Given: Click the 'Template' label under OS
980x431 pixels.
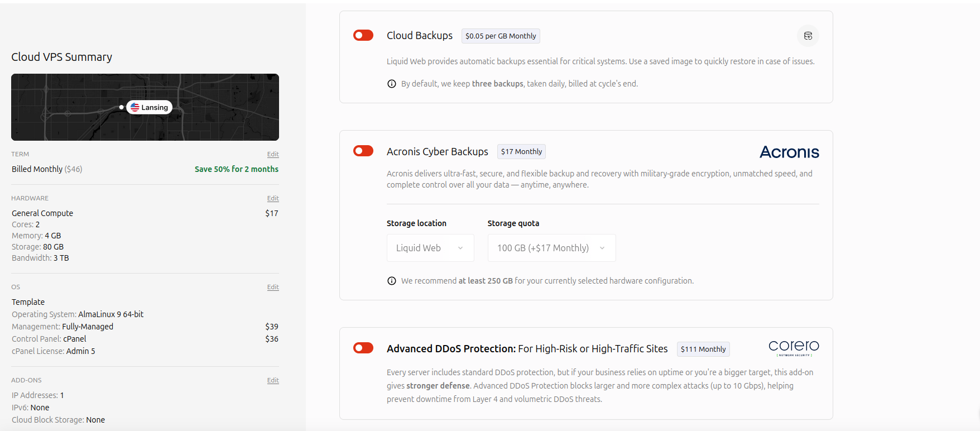Looking at the screenshot, I should pos(28,302).
